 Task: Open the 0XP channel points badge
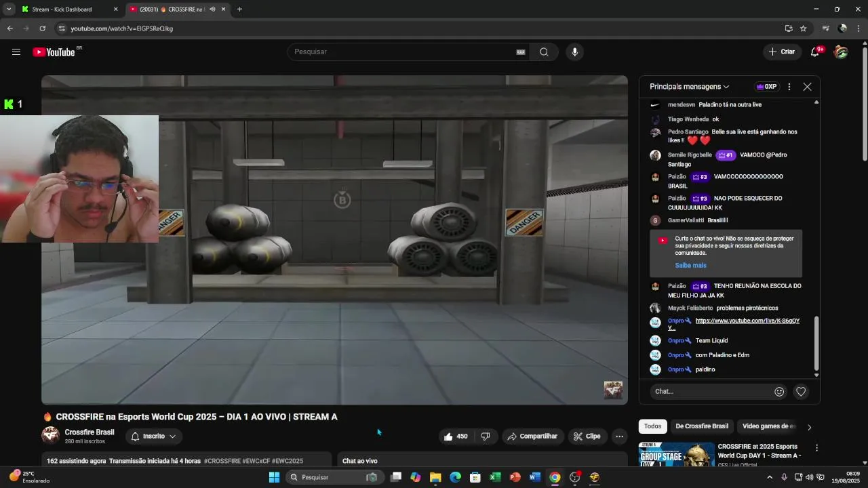tap(766, 87)
